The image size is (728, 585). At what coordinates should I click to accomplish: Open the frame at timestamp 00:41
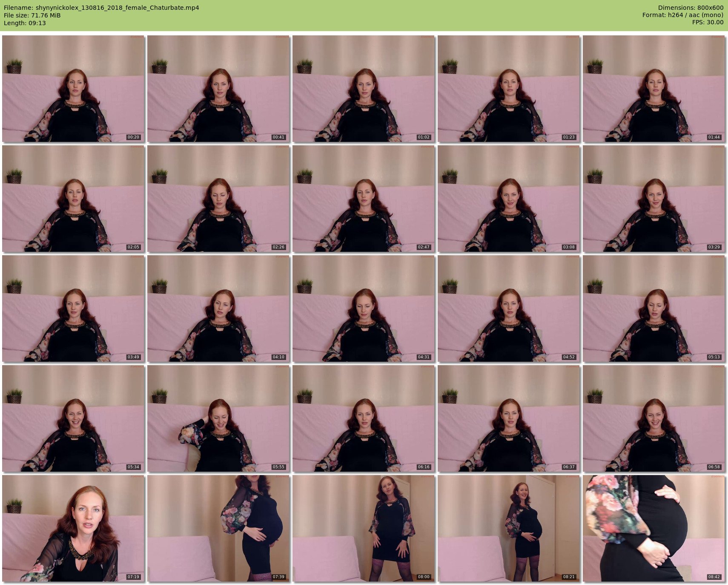218,89
